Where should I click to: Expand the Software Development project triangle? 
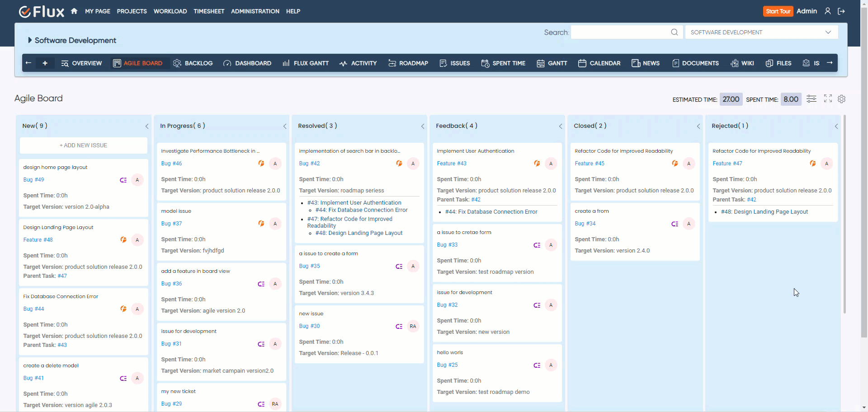[30, 40]
